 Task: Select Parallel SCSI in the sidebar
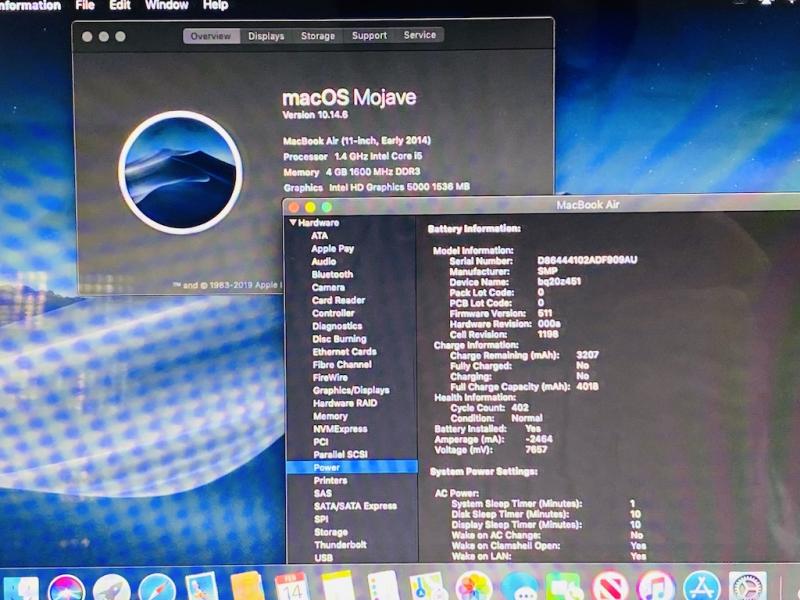pos(340,454)
